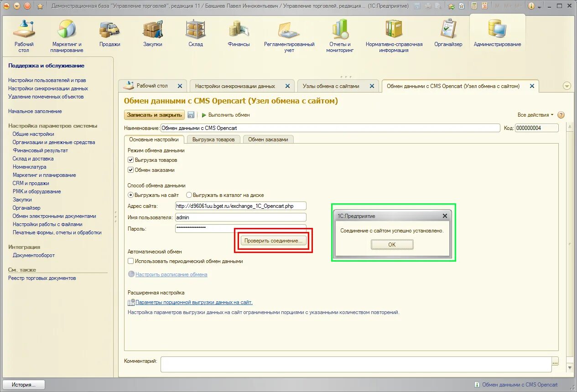Close the Узлы обмена с сайтами tab
Screen dimensions: 577x392
pos(372,86)
